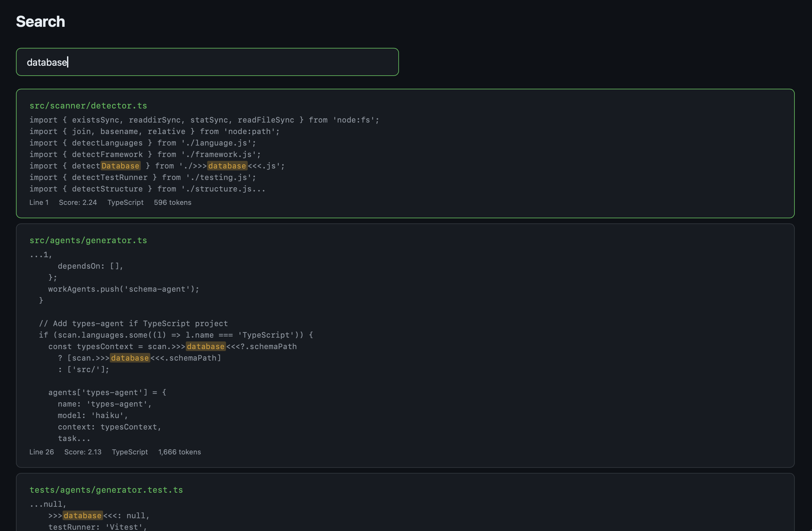Click TypeScript label in generator.ts result
The width and height of the screenshot is (812, 531).
point(130,452)
